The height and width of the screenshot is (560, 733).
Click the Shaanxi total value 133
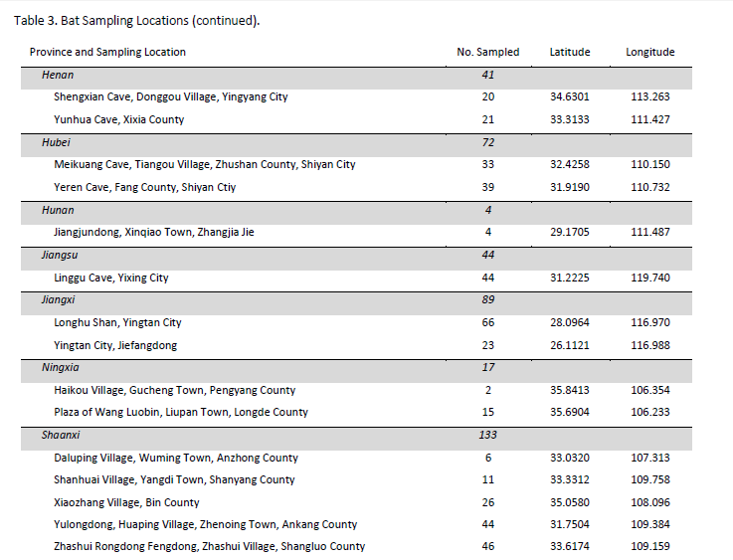pyautogui.click(x=487, y=435)
